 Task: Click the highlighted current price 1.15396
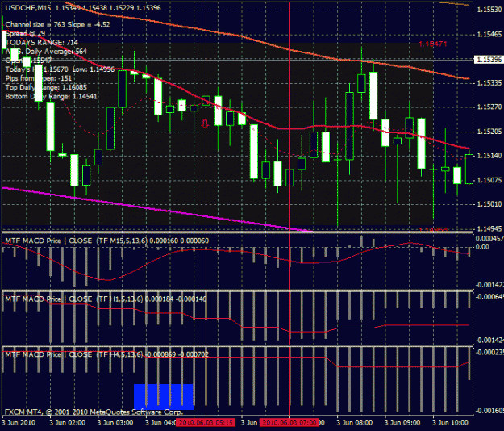[489, 60]
